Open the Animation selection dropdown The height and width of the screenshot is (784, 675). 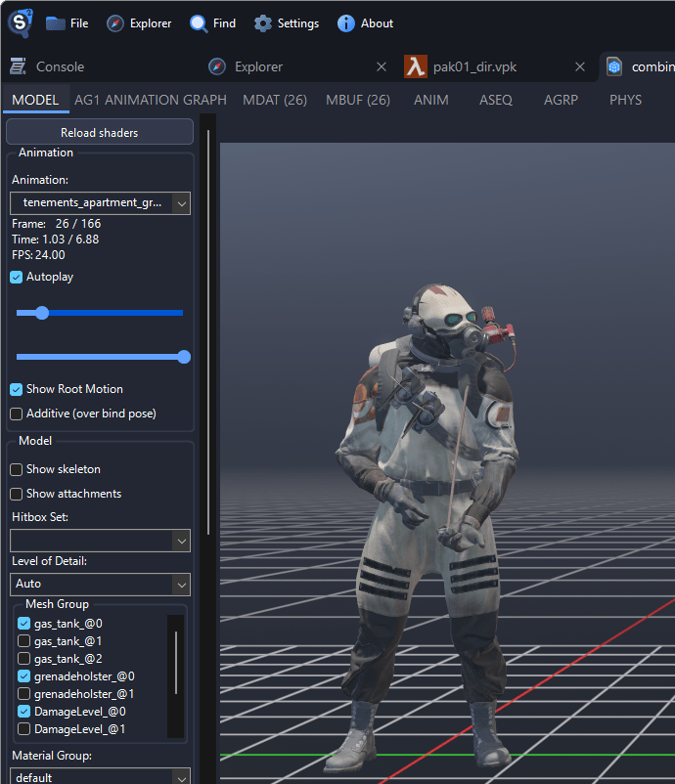tap(100, 203)
